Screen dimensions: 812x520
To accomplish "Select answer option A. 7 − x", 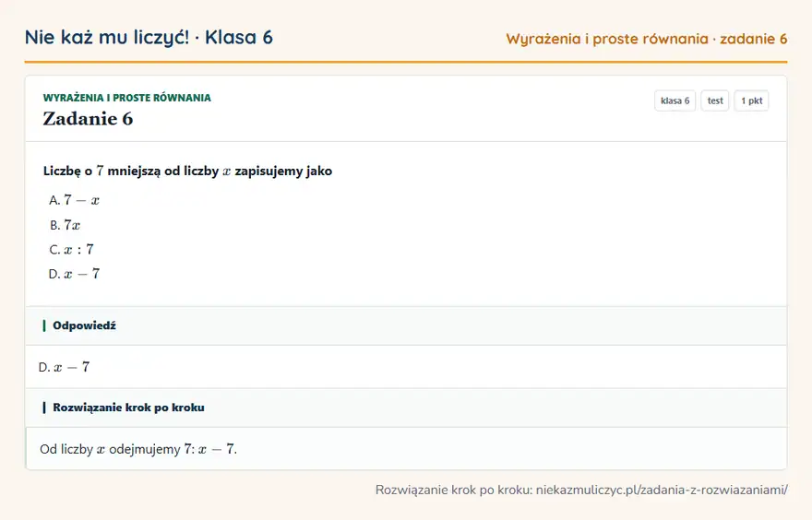I will (x=74, y=200).
